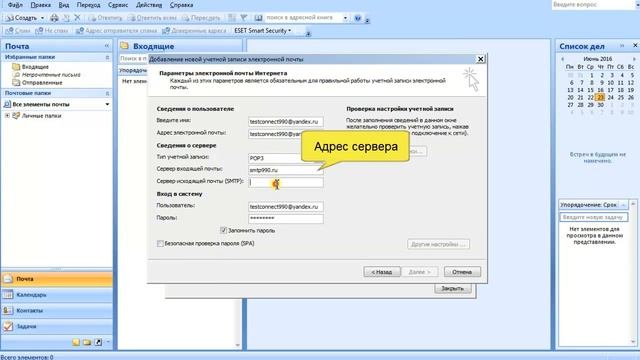Click the Создать new item button

(21, 18)
